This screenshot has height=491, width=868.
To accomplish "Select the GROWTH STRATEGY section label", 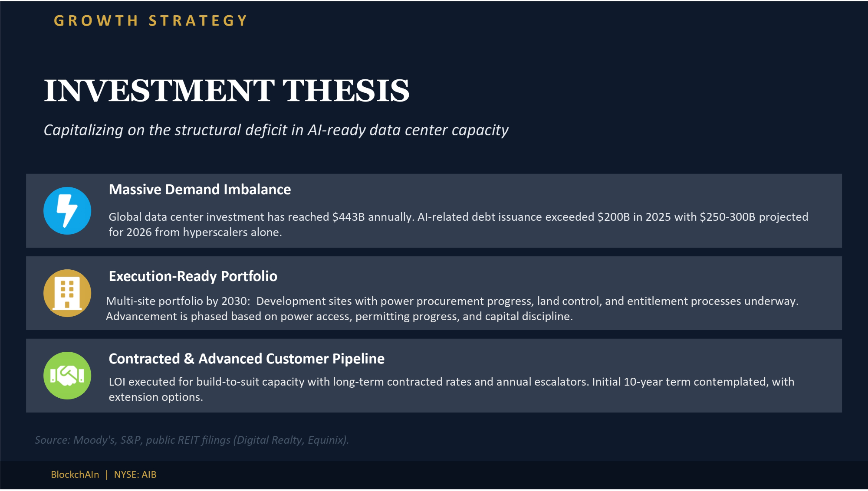I will pos(151,21).
